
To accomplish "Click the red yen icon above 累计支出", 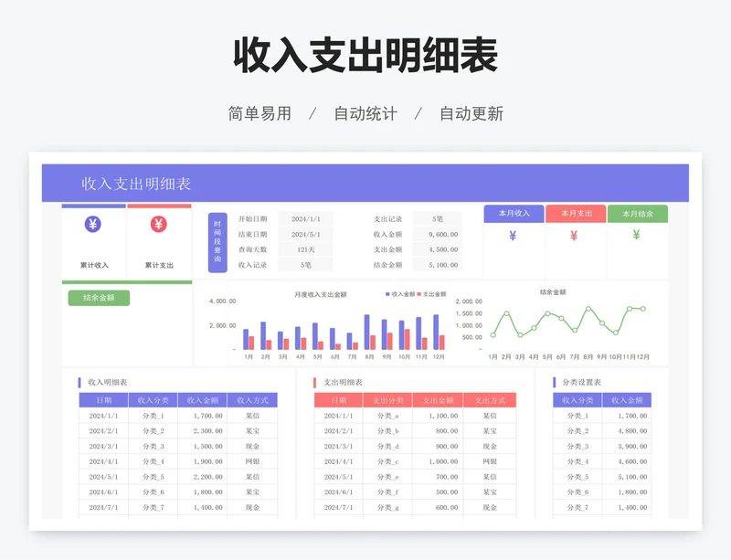I will click(158, 225).
